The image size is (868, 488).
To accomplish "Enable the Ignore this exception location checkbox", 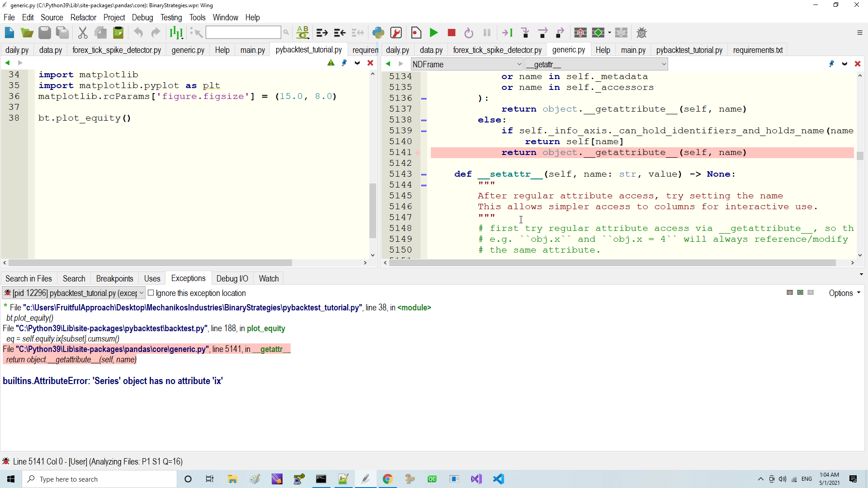I will click(151, 293).
